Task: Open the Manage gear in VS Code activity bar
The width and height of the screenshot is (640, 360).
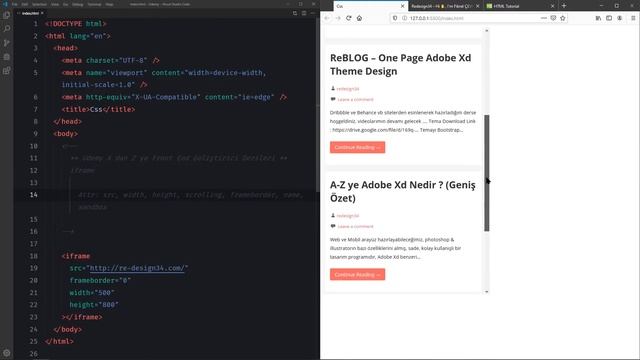Action: (7, 353)
